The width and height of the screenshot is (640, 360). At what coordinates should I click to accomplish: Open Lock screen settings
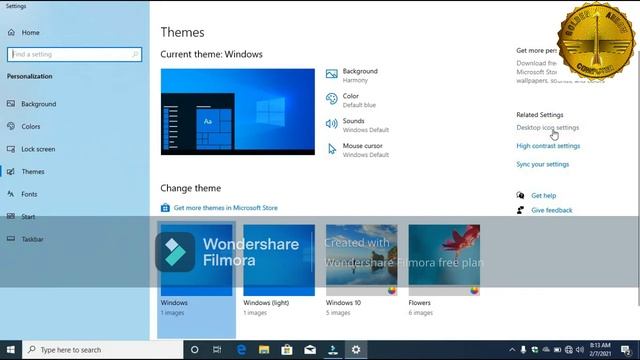pyautogui.click(x=38, y=149)
